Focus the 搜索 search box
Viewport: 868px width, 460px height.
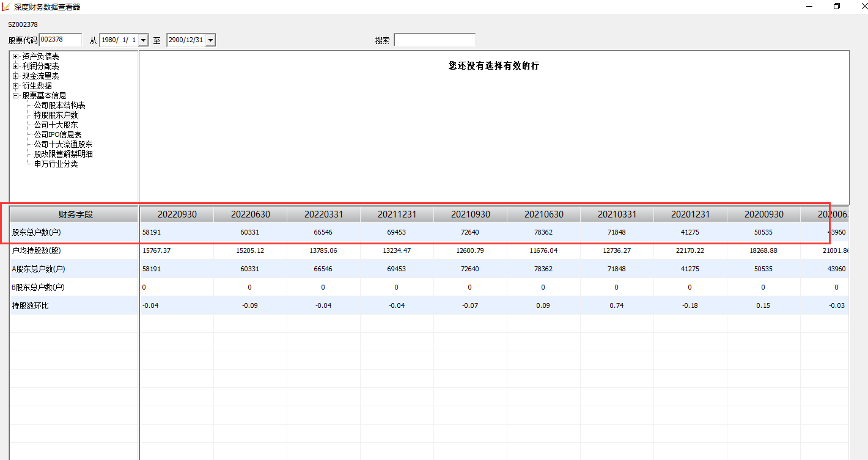[435, 40]
